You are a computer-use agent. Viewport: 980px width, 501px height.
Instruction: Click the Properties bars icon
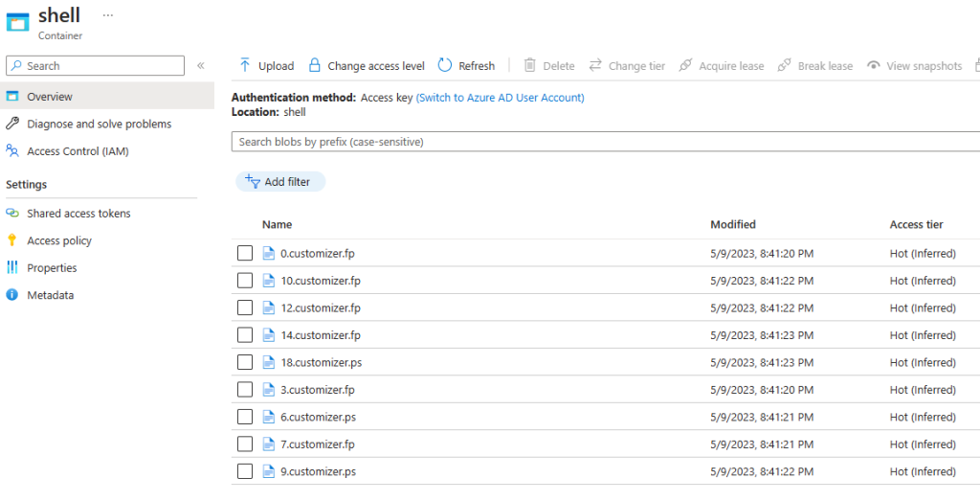click(11, 267)
